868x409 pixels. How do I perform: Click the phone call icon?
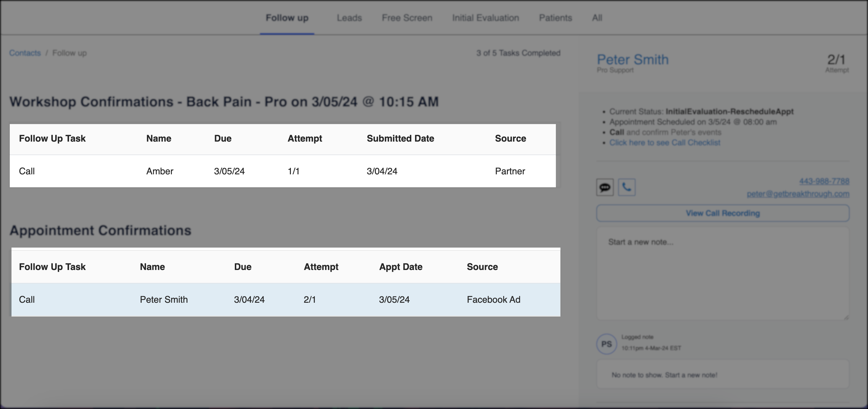(x=627, y=187)
